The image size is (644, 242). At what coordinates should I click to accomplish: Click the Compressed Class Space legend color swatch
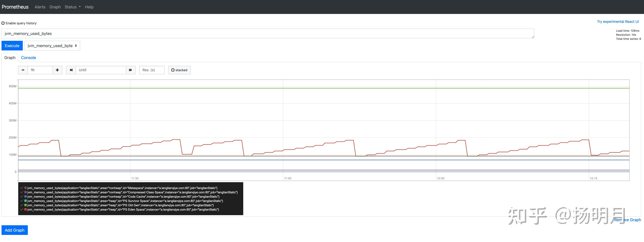coord(25,192)
